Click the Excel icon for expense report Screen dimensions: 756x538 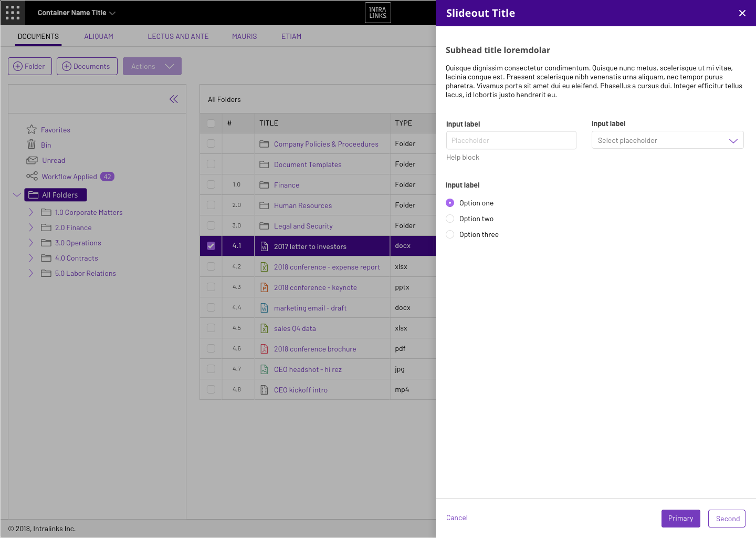coord(265,267)
